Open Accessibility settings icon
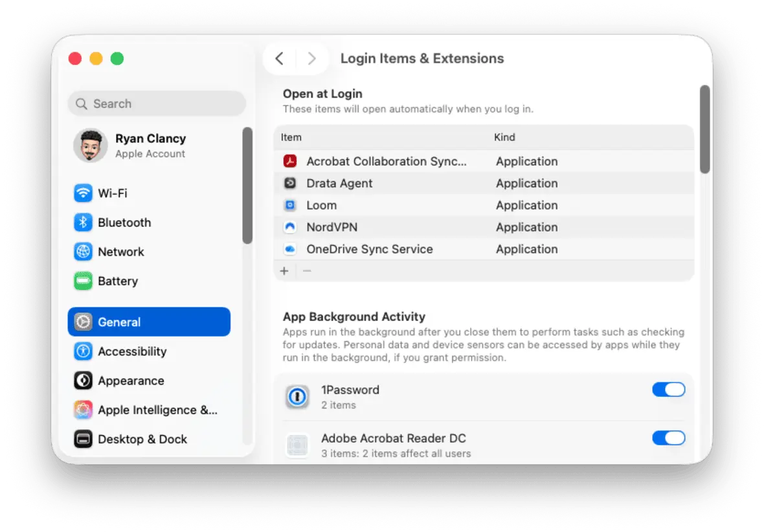 (83, 351)
